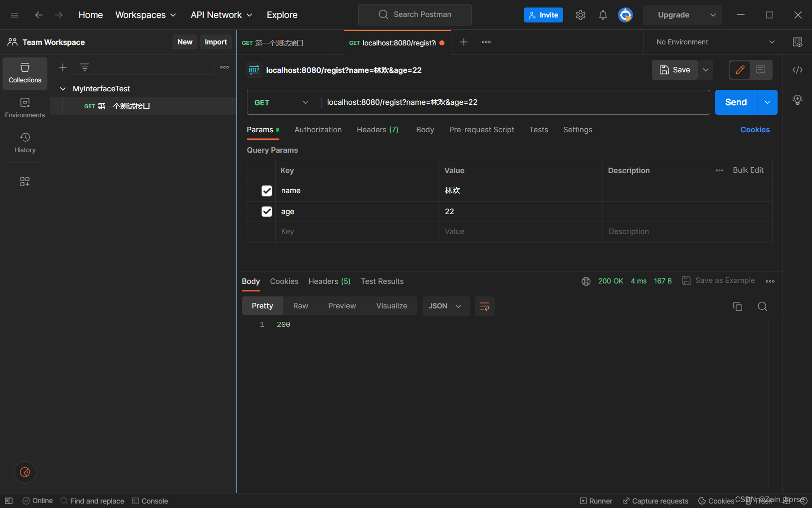This screenshot has width=812, height=508.
Task: Open response more options menu
Action: pyautogui.click(x=770, y=281)
